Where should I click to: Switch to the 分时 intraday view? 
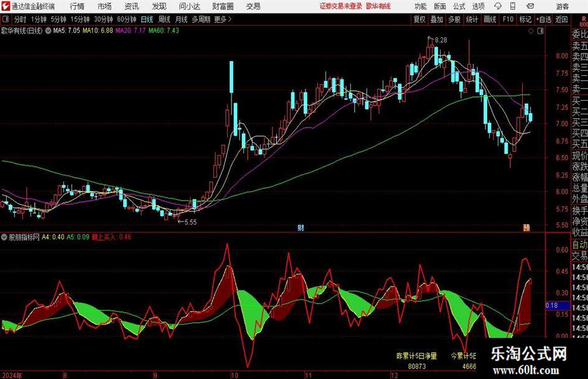(x=20, y=19)
